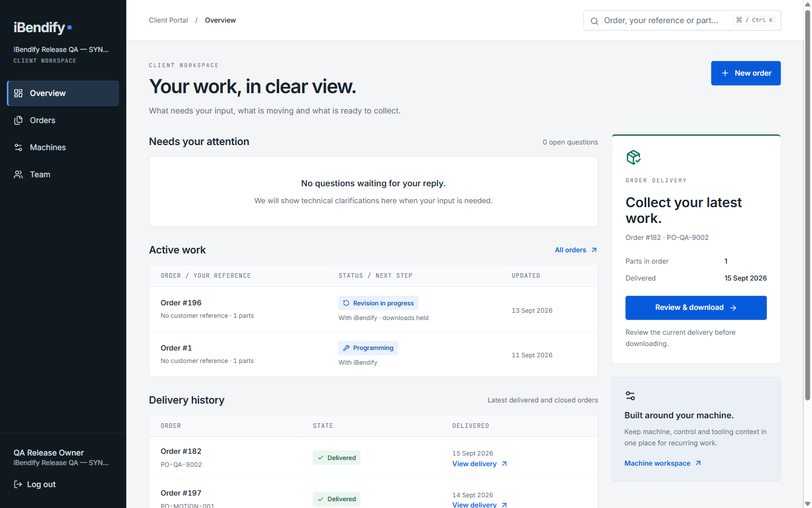Focus the order search field

[682, 20]
